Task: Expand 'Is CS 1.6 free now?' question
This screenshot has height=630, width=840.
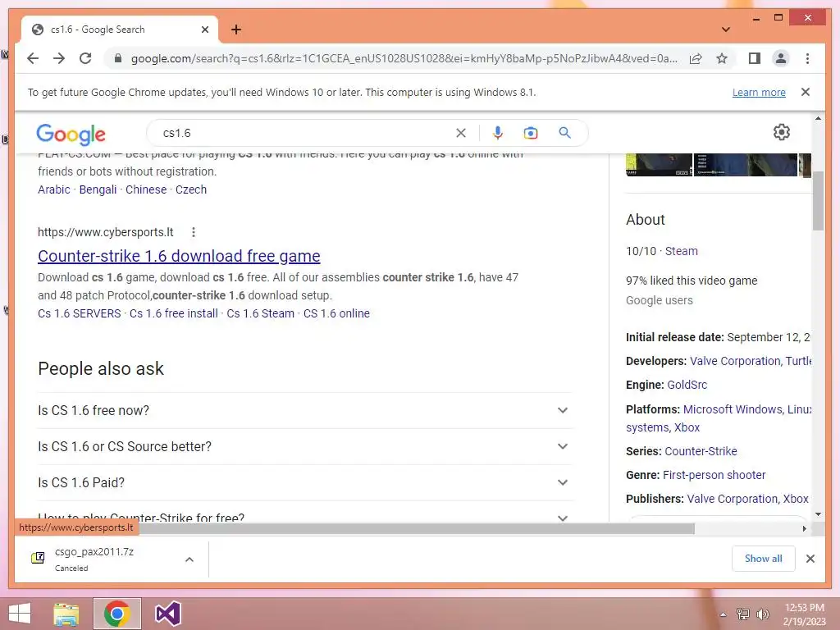Action: tap(305, 410)
